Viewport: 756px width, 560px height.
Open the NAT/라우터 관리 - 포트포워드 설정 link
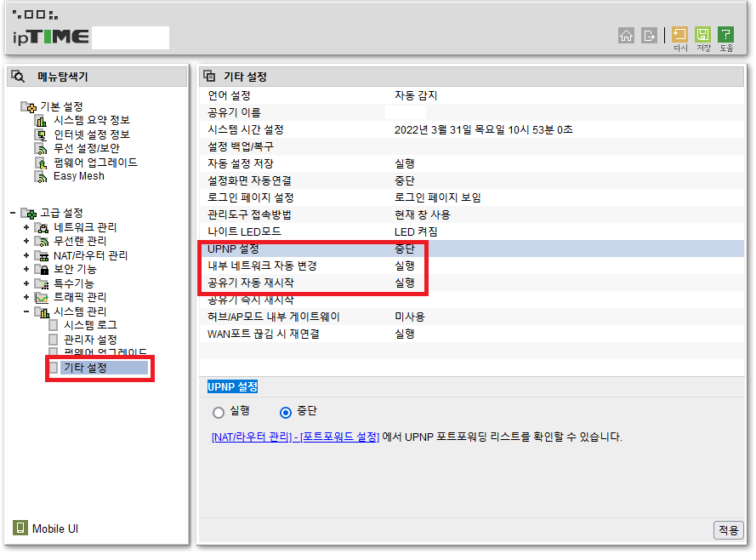pyautogui.click(x=296, y=437)
